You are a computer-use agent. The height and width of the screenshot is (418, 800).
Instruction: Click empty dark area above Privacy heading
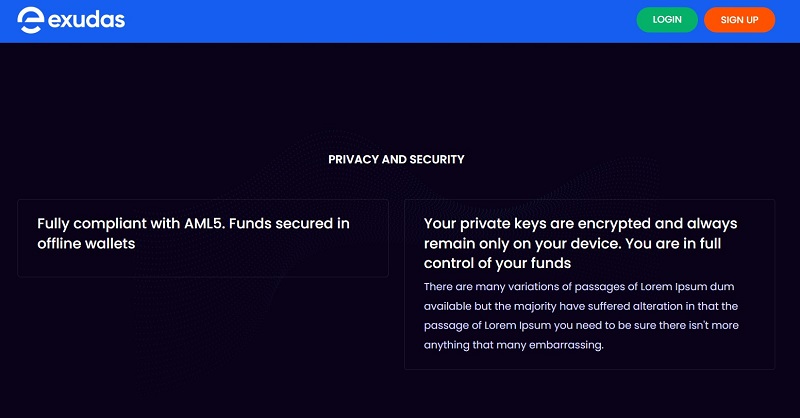click(x=400, y=90)
